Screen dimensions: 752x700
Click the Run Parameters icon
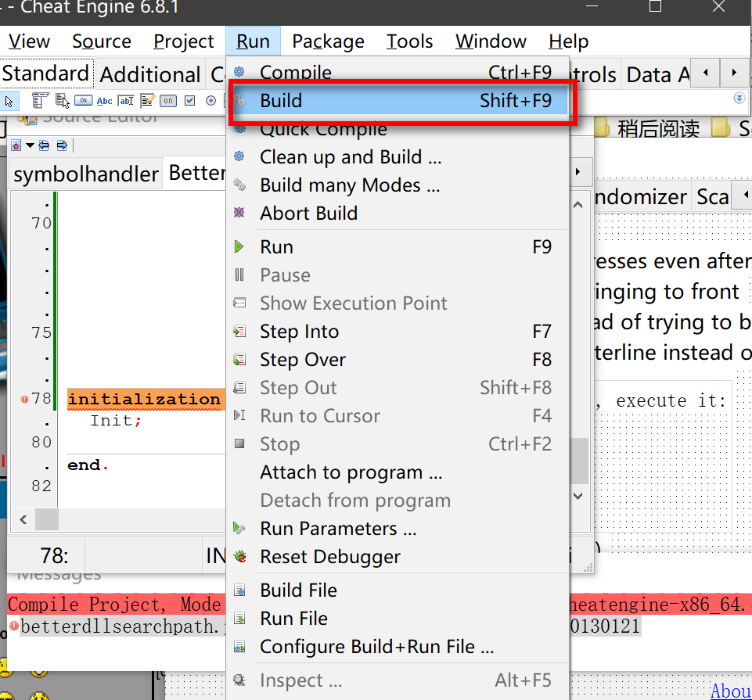[239, 529]
